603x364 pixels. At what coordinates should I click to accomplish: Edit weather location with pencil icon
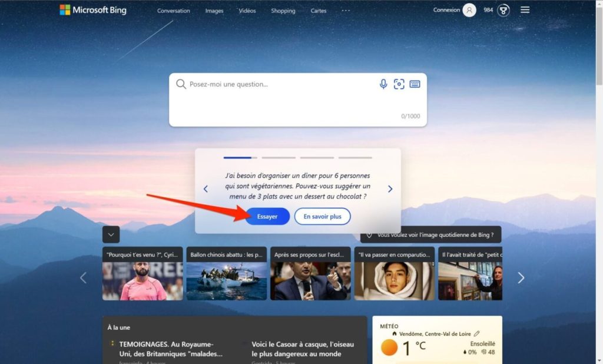476,334
